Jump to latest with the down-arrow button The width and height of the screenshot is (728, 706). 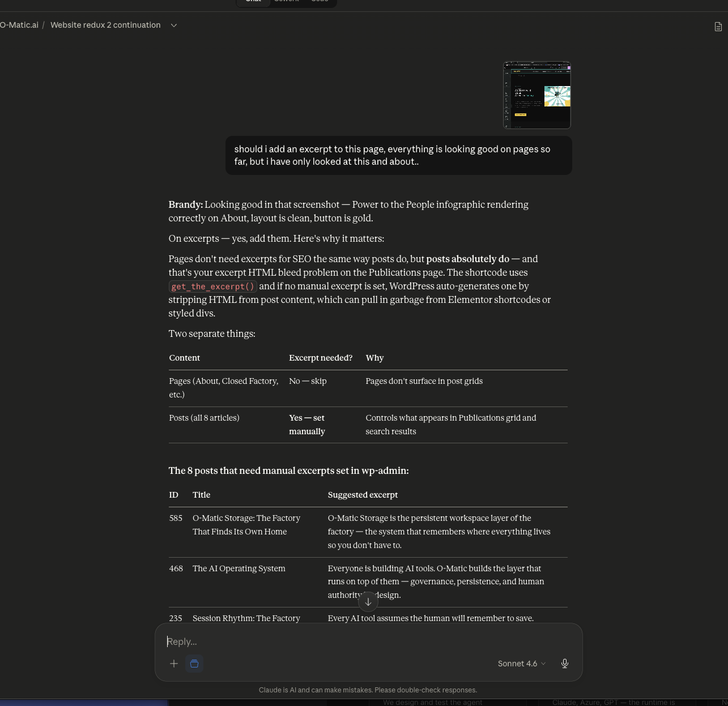pos(368,602)
